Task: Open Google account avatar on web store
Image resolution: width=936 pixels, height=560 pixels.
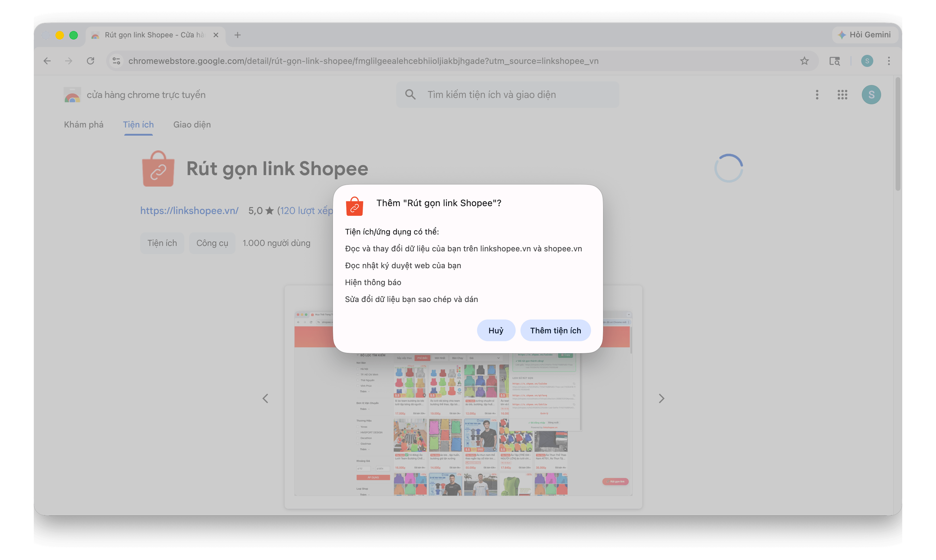Action: pyautogui.click(x=871, y=95)
